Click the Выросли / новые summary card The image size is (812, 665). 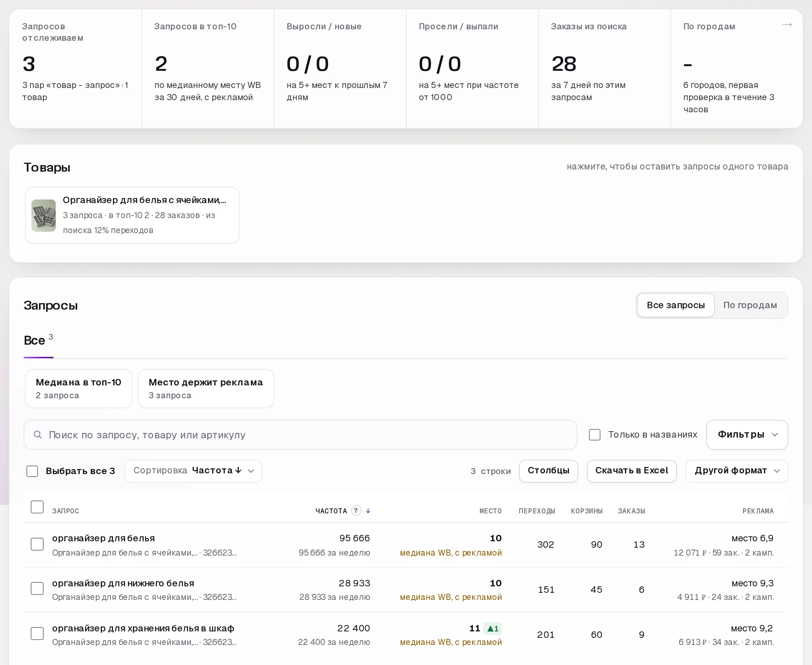pos(340,69)
